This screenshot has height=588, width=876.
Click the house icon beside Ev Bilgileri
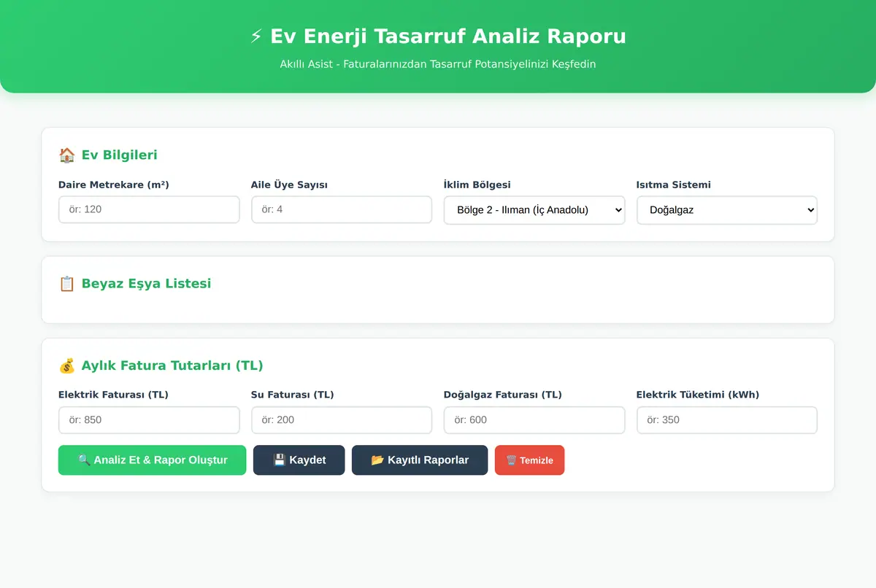click(66, 155)
